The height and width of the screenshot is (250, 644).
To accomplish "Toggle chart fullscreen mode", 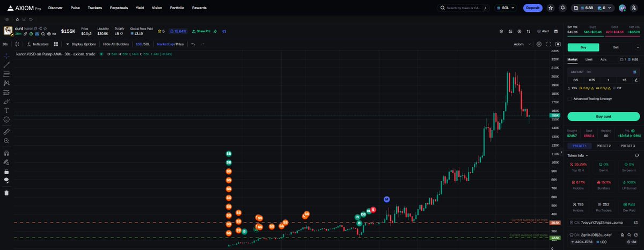I will point(548,44).
